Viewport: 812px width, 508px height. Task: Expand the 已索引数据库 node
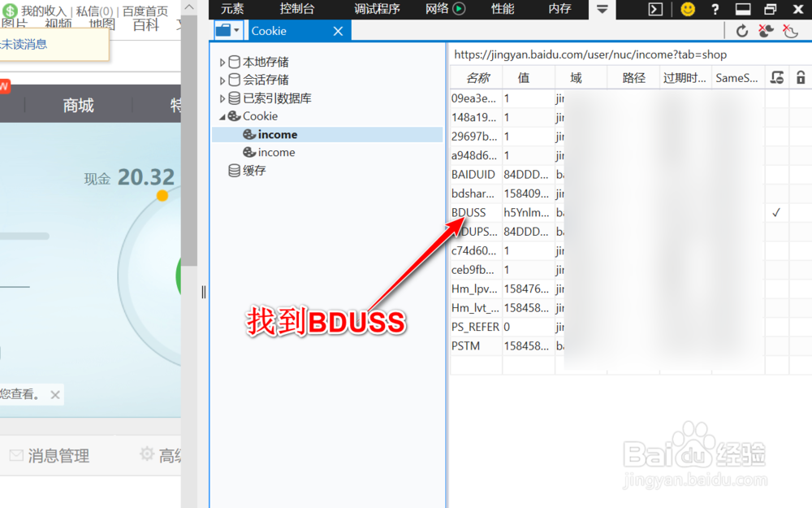[222, 98]
